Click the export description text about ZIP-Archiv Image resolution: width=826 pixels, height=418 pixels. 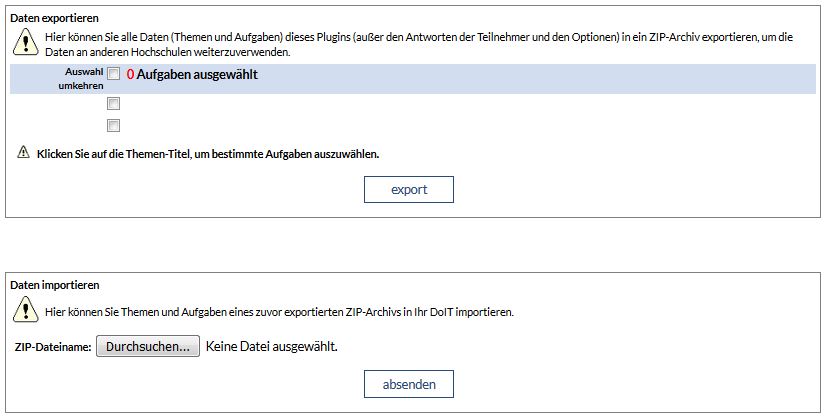(418, 43)
